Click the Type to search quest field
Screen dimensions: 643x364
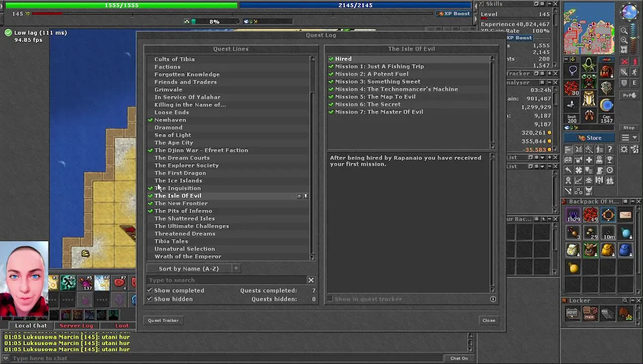tap(227, 280)
